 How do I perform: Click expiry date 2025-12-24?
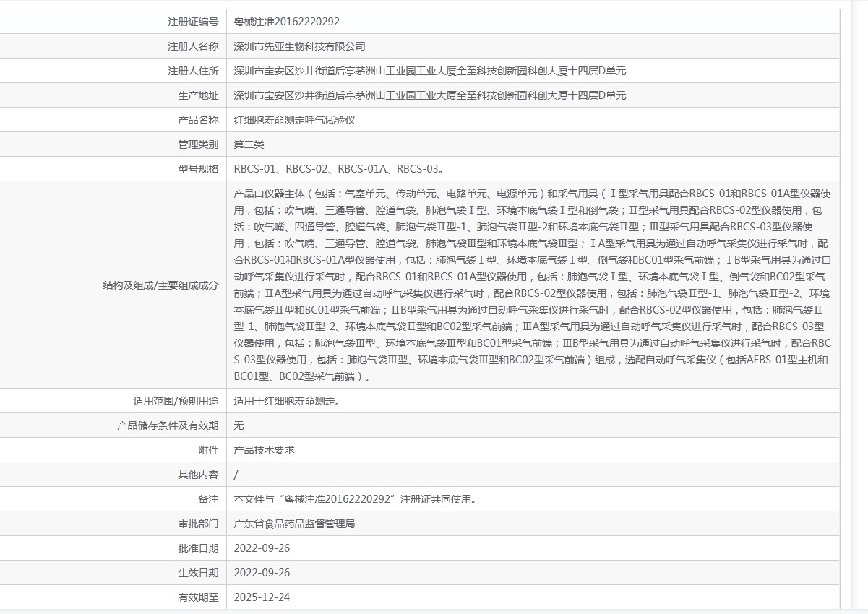point(262,597)
